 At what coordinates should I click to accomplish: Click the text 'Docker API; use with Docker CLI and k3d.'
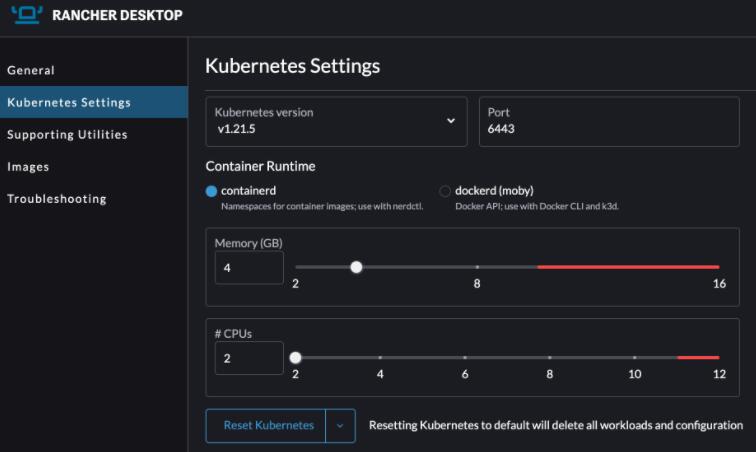[x=537, y=206]
